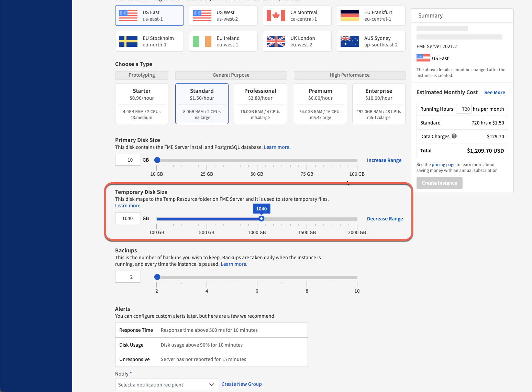The image size is (532, 392).
Task: Click the Backups slider handle
Action: (x=157, y=277)
